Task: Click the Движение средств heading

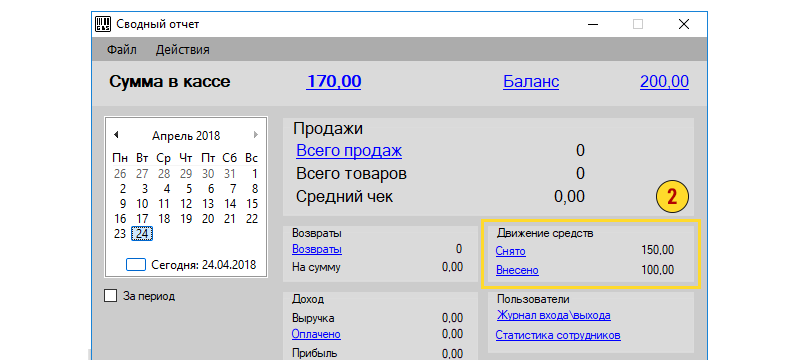Action: [x=545, y=234]
